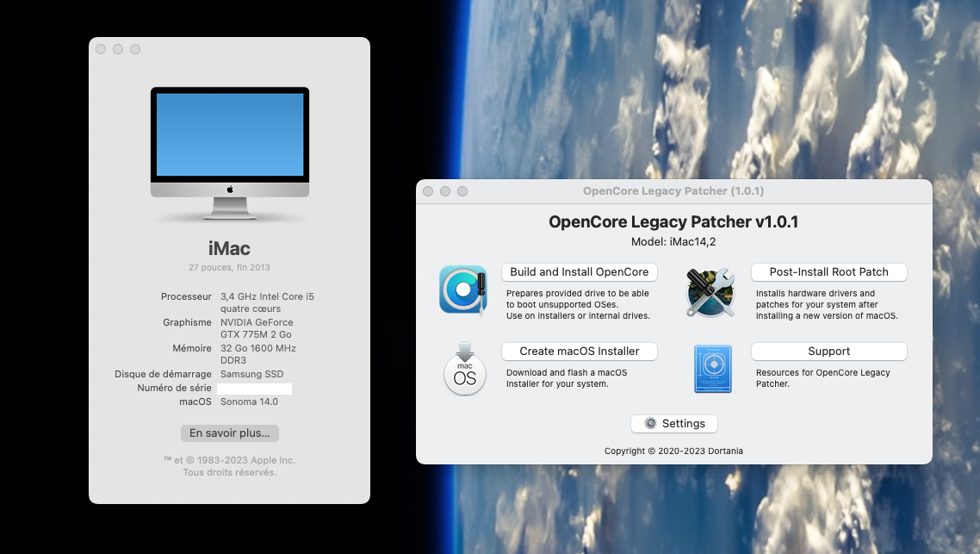
Task: Click "Use on installers or internal drives." line
Action: point(578,315)
